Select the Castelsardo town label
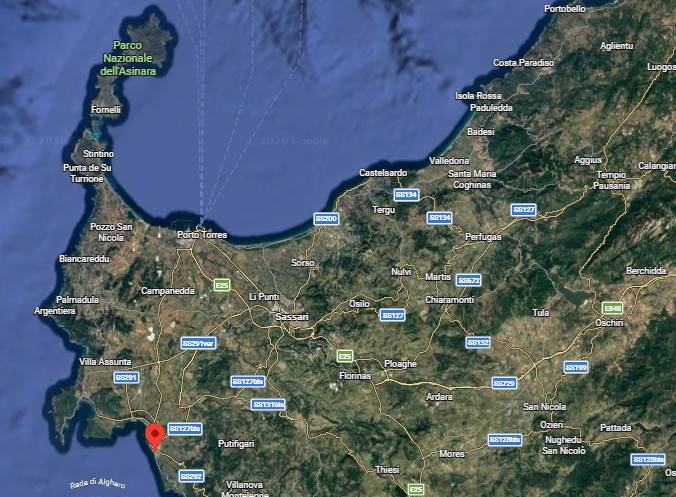This screenshot has height=497, width=676. tap(380, 173)
